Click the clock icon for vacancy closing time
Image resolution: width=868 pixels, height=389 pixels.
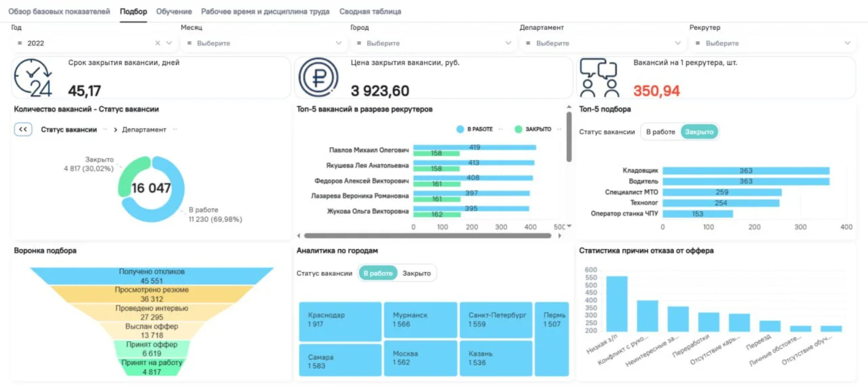(x=33, y=78)
